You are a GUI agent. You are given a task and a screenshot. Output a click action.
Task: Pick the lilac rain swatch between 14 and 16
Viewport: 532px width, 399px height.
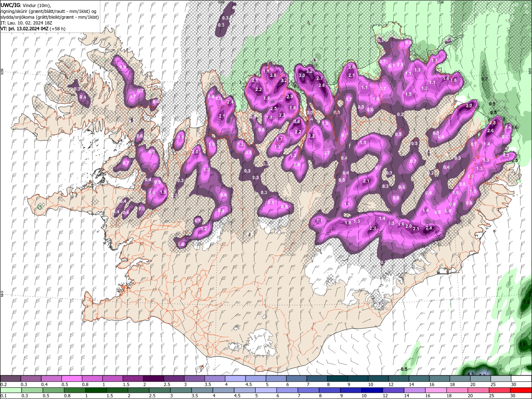pos(414,390)
